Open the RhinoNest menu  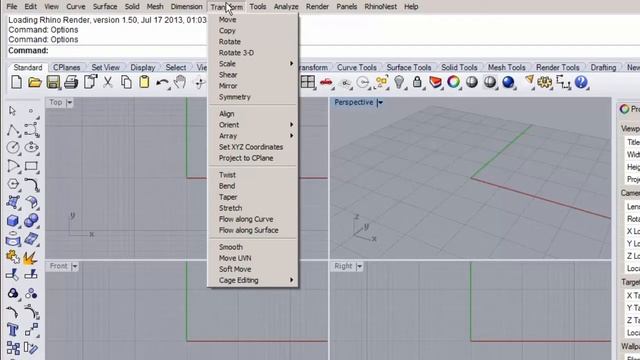point(380,7)
